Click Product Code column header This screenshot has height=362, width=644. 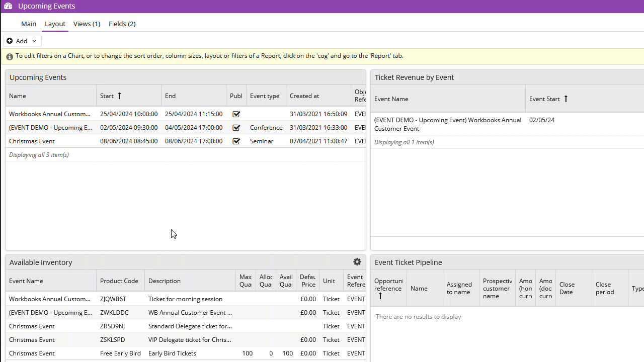(119, 281)
